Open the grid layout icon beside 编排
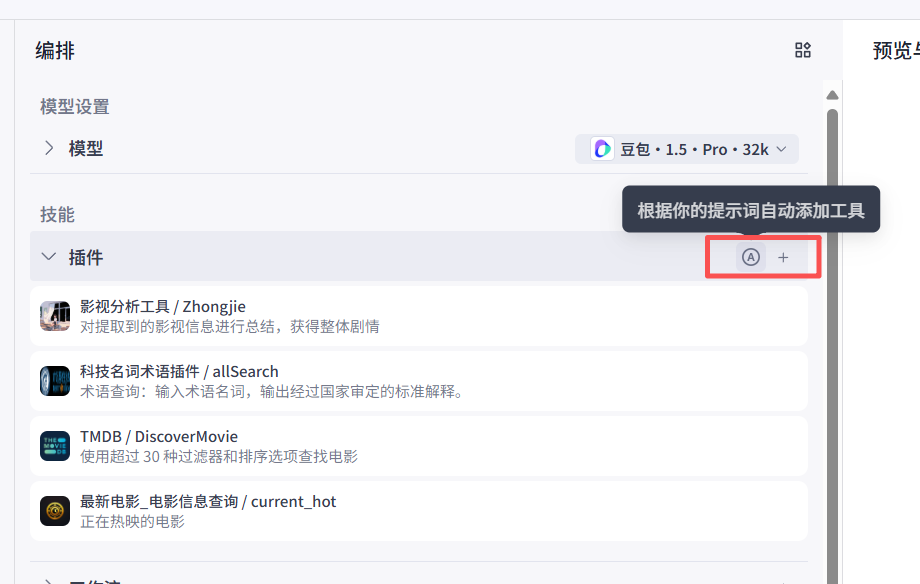920x584 pixels. click(x=803, y=50)
